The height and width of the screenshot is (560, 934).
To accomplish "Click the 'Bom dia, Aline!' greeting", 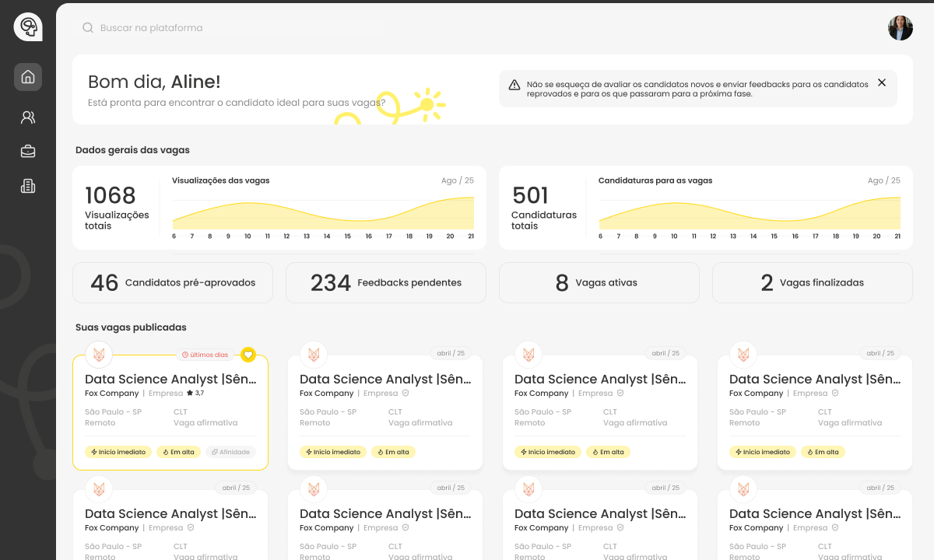I will [x=154, y=82].
